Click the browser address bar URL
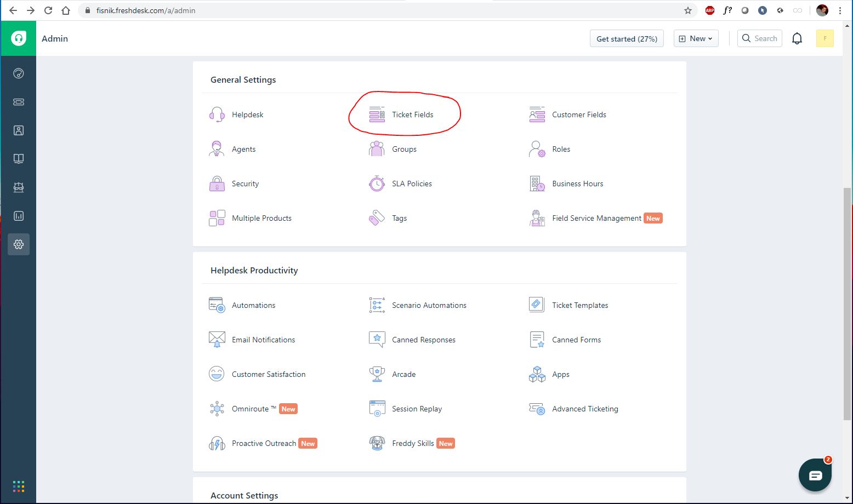 click(x=146, y=10)
